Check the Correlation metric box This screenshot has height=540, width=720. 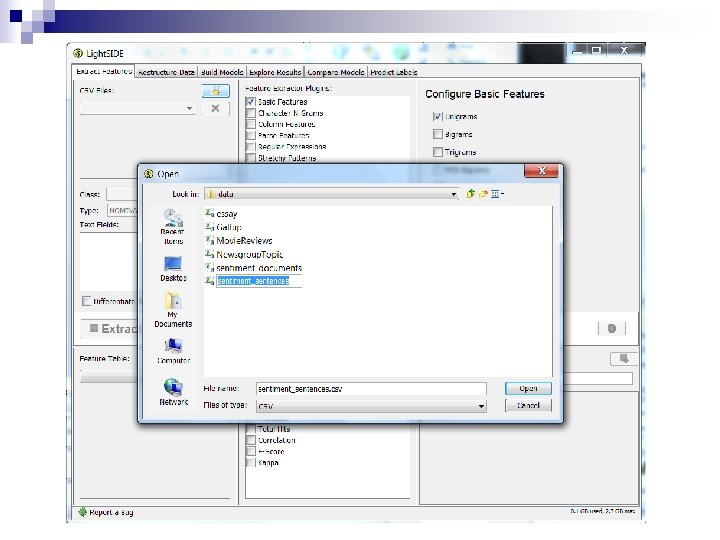[251, 440]
